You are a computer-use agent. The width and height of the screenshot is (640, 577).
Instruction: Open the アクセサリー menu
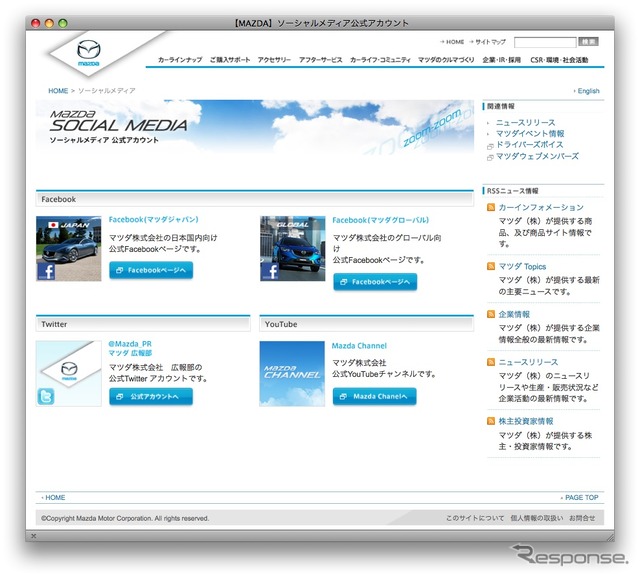point(274,60)
